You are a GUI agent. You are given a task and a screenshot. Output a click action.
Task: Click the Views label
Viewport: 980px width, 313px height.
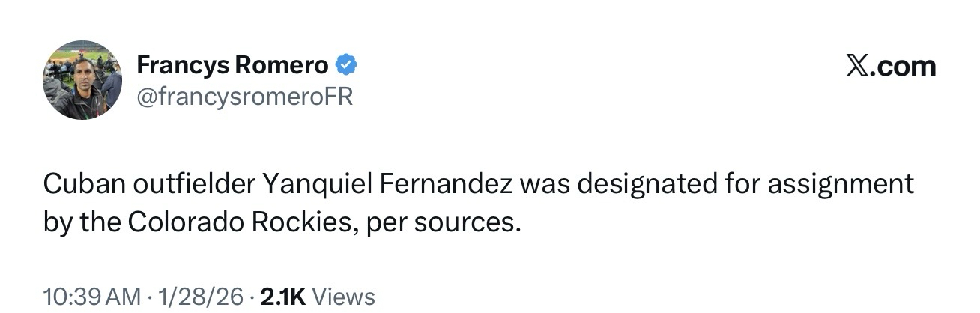pos(342,297)
